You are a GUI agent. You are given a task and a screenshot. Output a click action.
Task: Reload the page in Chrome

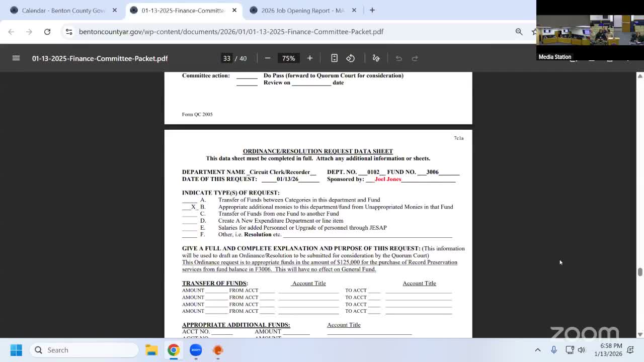click(47, 32)
